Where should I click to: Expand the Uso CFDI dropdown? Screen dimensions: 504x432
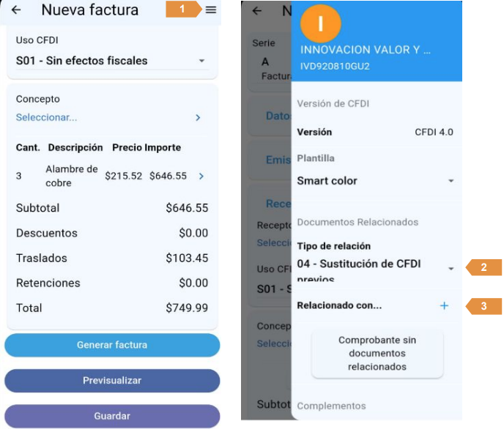tap(201, 61)
